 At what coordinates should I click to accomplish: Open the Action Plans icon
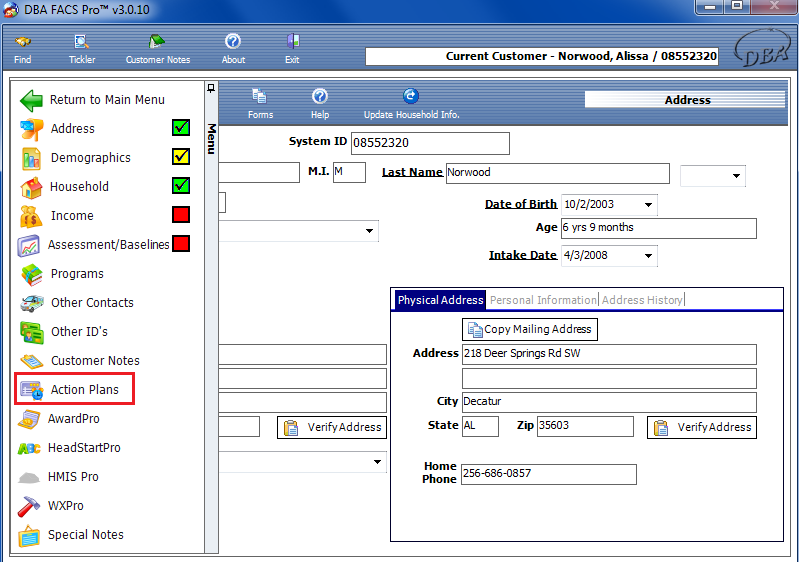point(32,390)
